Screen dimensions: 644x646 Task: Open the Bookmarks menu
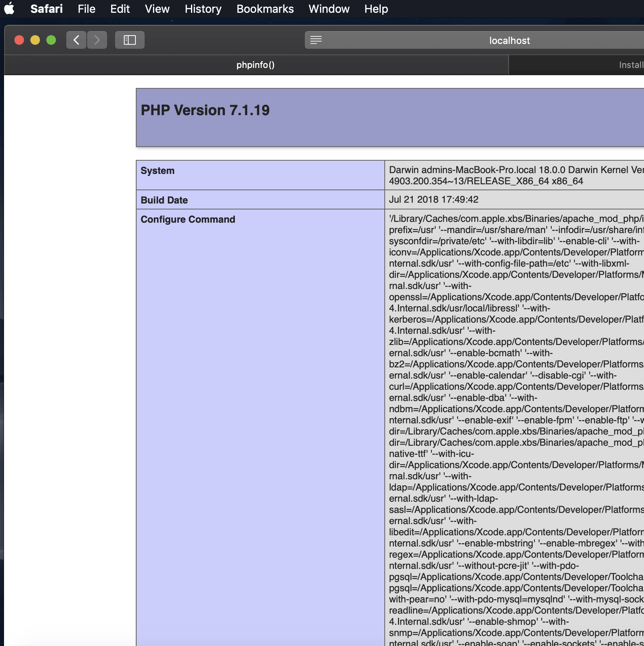point(265,8)
